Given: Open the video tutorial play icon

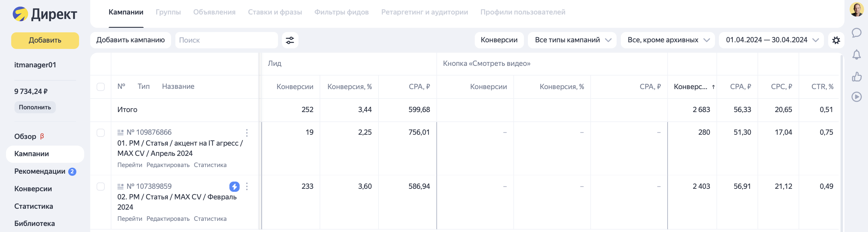Looking at the screenshot, I should click(x=856, y=97).
